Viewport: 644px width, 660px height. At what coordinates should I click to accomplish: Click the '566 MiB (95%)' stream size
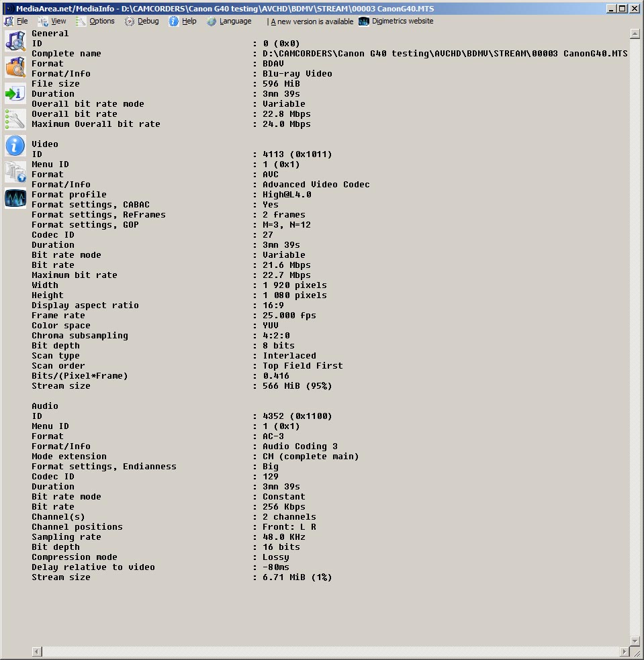point(297,386)
